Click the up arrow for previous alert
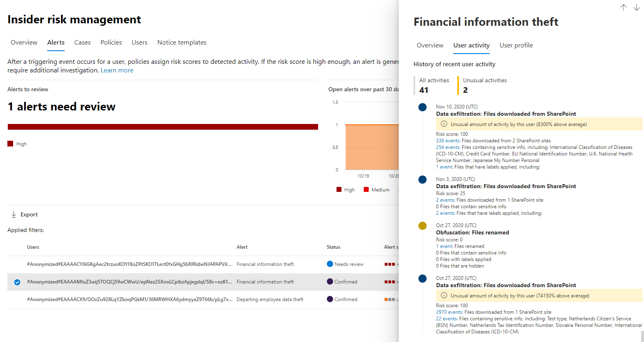This screenshot has height=342, width=644. click(x=623, y=7)
